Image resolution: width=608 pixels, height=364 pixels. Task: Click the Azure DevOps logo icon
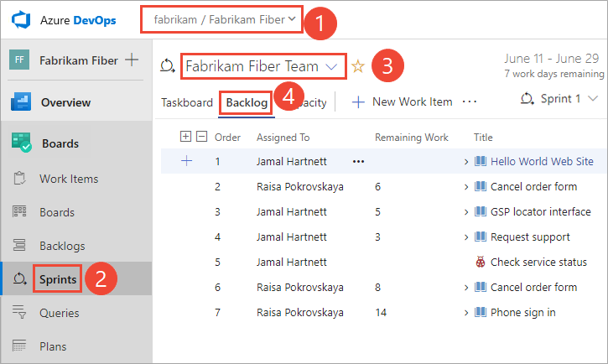21,20
